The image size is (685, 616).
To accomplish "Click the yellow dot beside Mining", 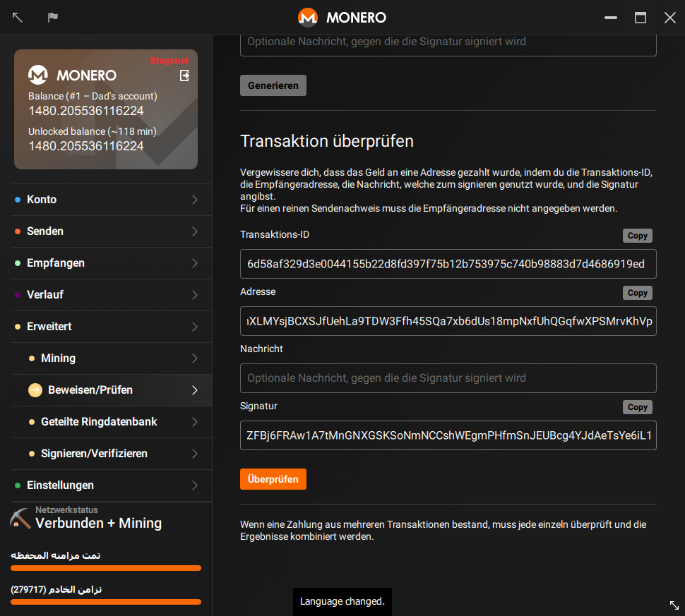I will [x=32, y=358].
